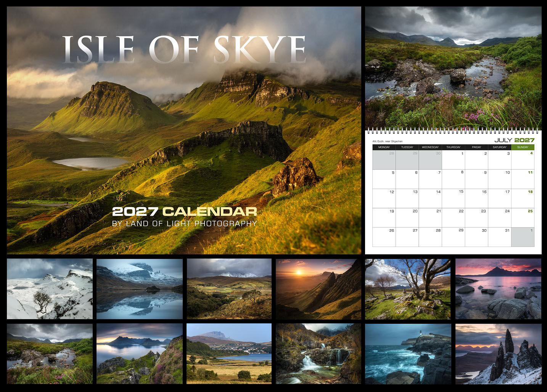Click the '2027 CALENDAR' heading

185,211
